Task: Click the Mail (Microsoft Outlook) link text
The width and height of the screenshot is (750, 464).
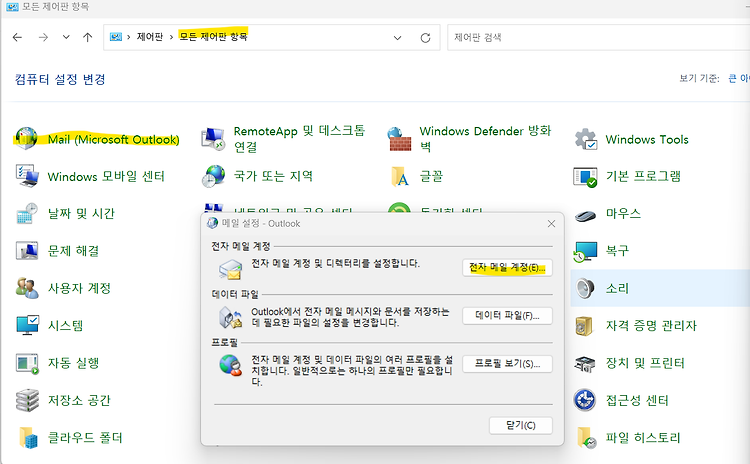Action: pyautogui.click(x=113, y=140)
